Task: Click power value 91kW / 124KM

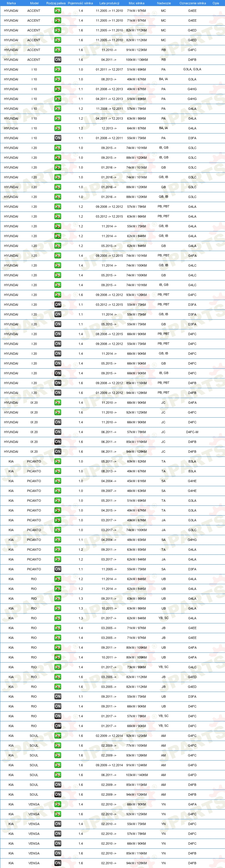Action: pos(137,765)
